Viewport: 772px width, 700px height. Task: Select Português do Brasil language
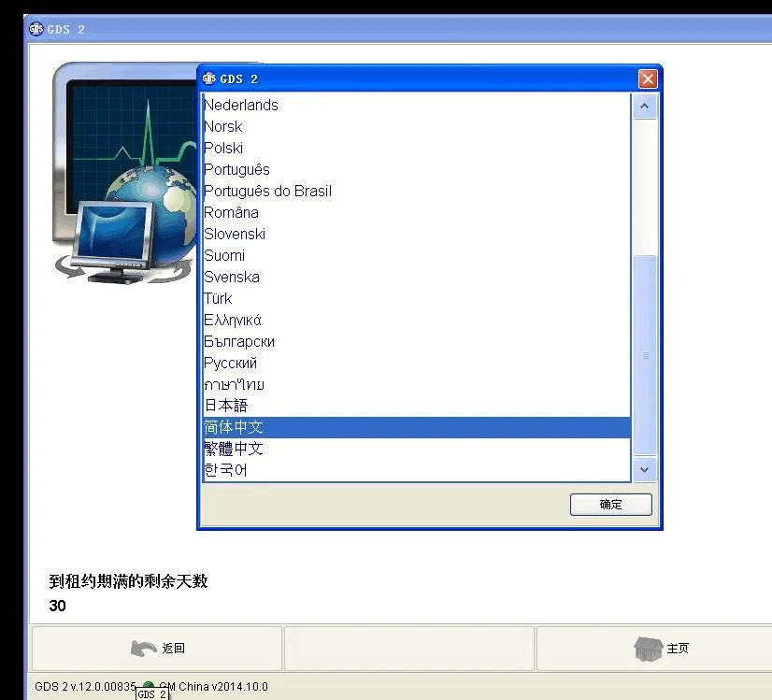pos(267,191)
